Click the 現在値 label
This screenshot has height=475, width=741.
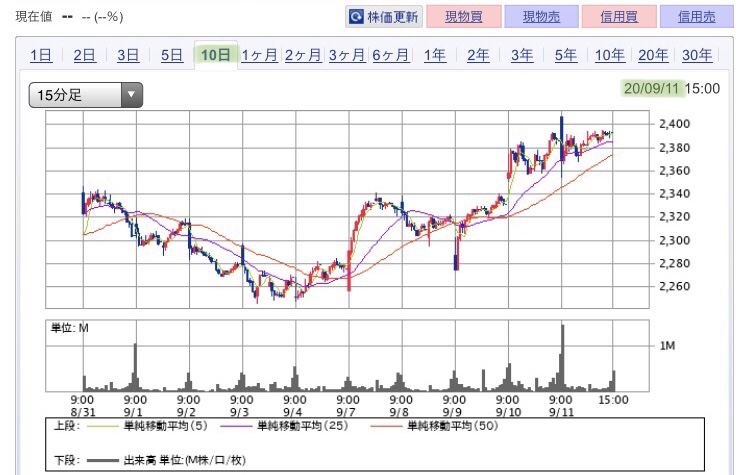click(34, 17)
